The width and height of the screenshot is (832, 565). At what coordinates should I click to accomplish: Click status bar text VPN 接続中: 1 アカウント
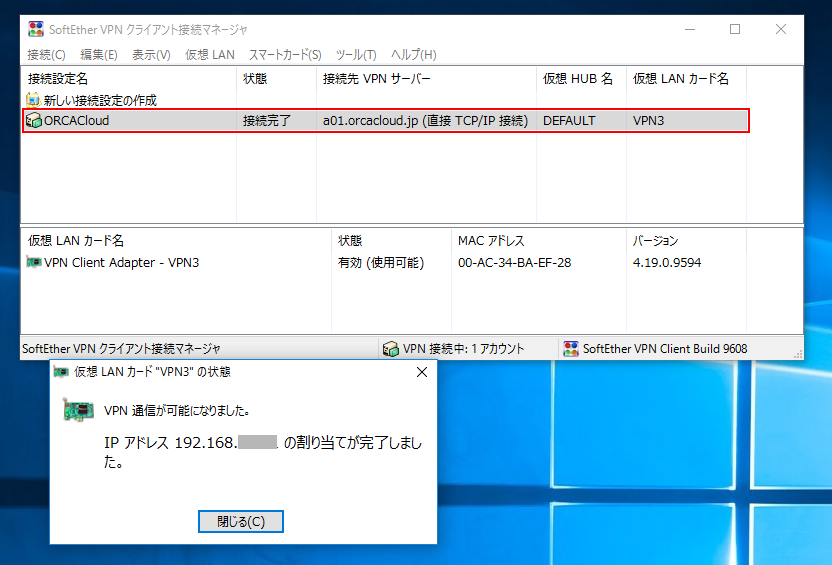pos(463,349)
